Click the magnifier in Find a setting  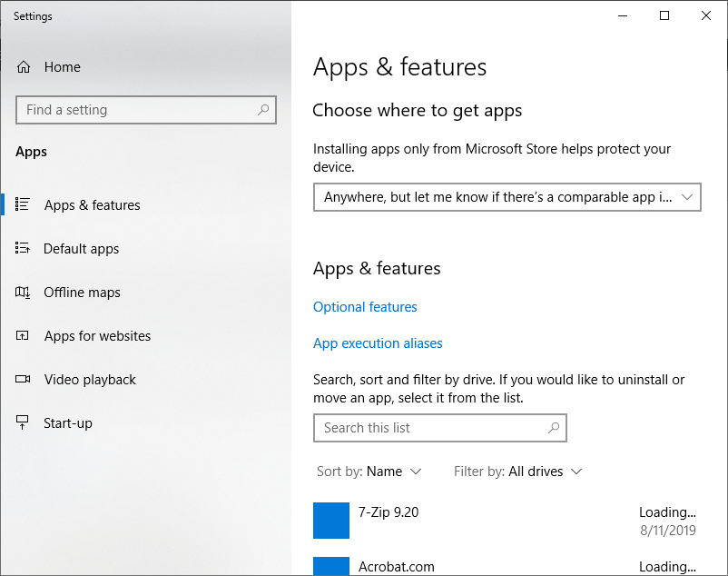tap(263, 110)
